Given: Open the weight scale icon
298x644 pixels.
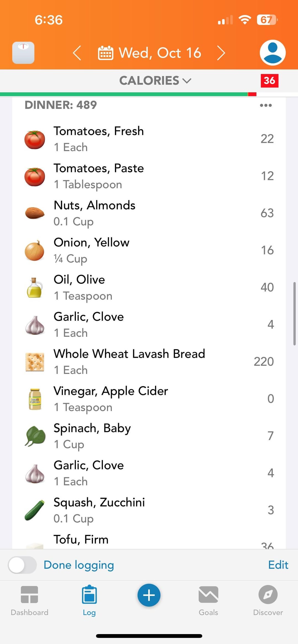Looking at the screenshot, I should click(23, 53).
